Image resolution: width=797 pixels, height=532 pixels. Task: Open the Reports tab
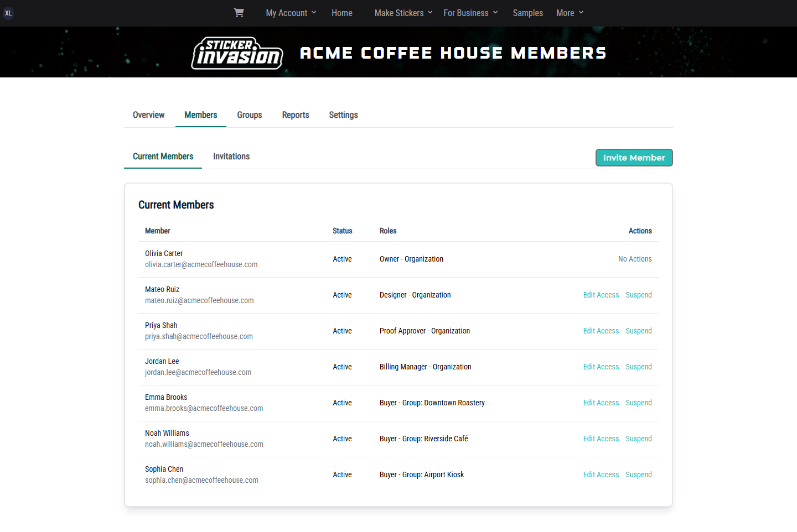click(296, 115)
